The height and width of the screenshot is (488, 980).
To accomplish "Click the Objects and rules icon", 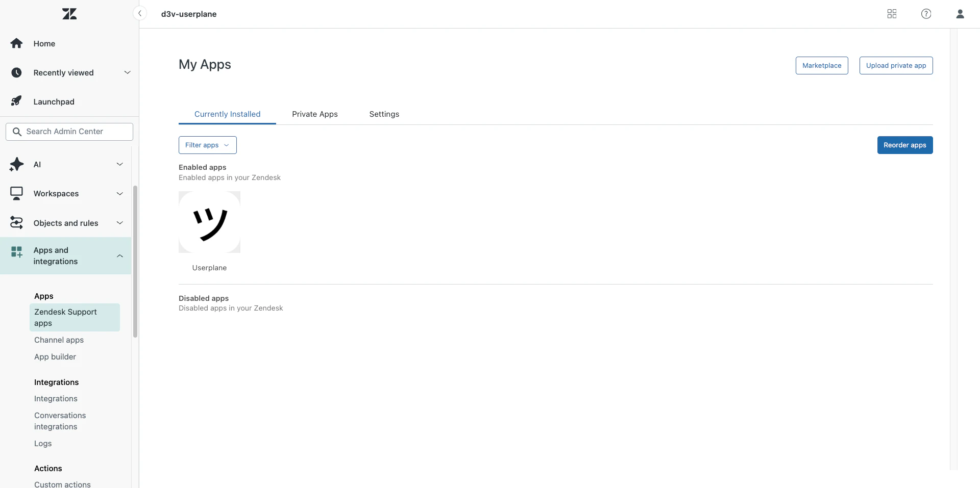I will pyautogui.click(x=16, y=223).
